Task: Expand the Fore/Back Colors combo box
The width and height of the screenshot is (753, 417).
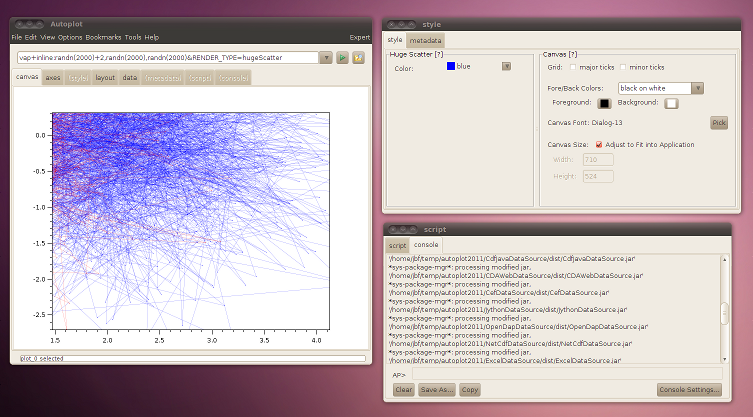Action: 697,88
